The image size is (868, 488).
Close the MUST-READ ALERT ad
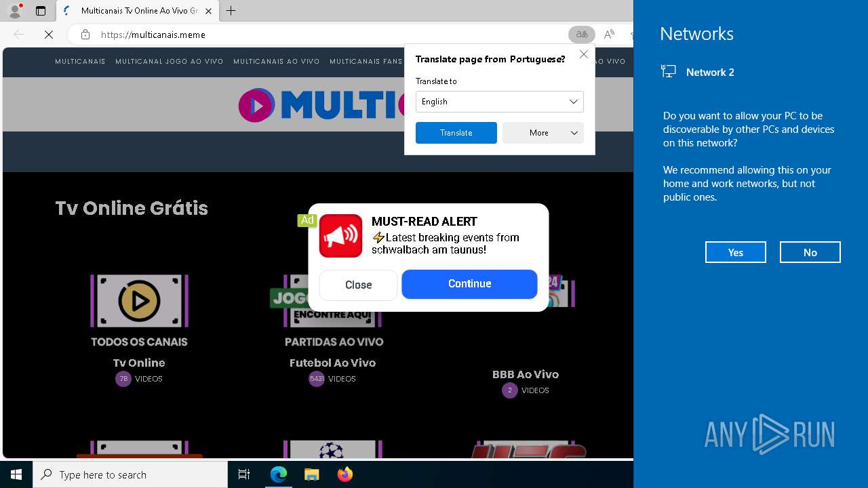tap(358, 285)
